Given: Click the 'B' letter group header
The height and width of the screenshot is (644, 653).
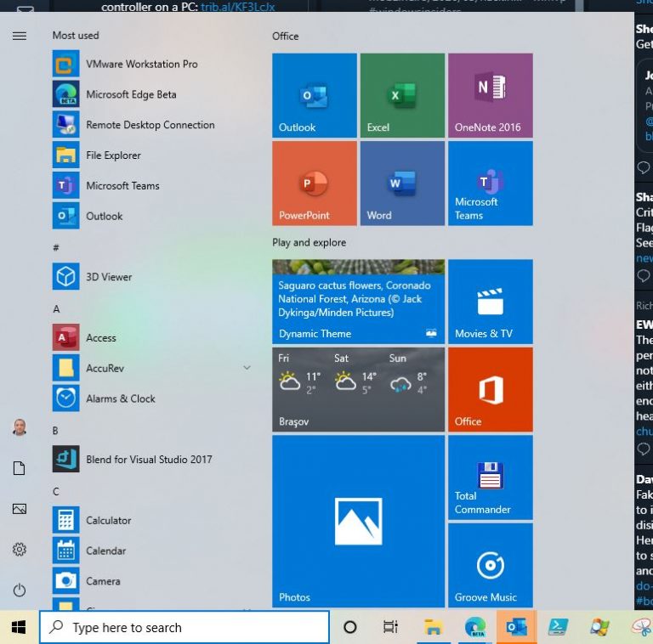Looking at the screenshot, I should click(x=55, y=431).
